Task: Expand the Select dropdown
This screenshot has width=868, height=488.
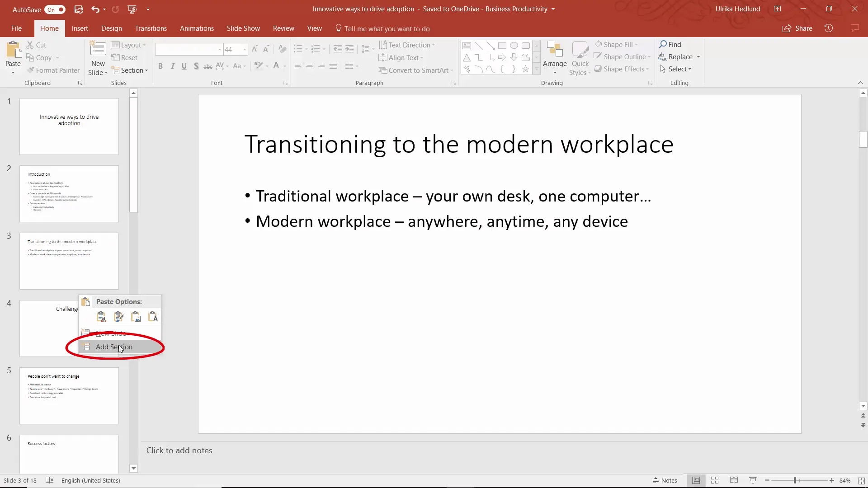Action: pos(675,69)
